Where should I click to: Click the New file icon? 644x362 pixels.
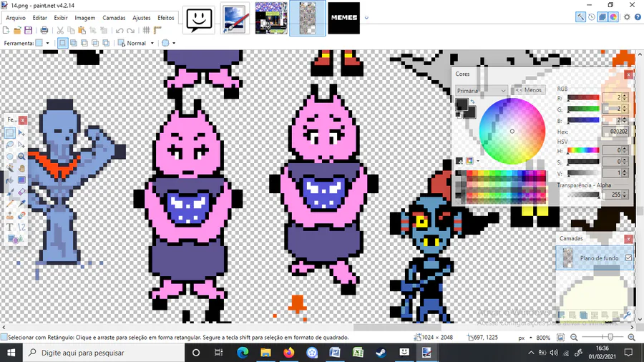(6, 30)
